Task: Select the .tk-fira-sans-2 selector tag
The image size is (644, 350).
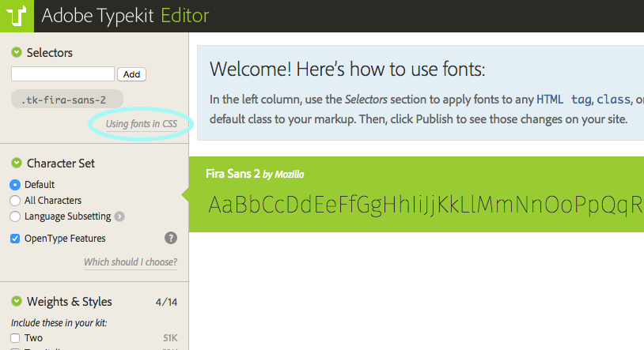Action: (63, 100)
